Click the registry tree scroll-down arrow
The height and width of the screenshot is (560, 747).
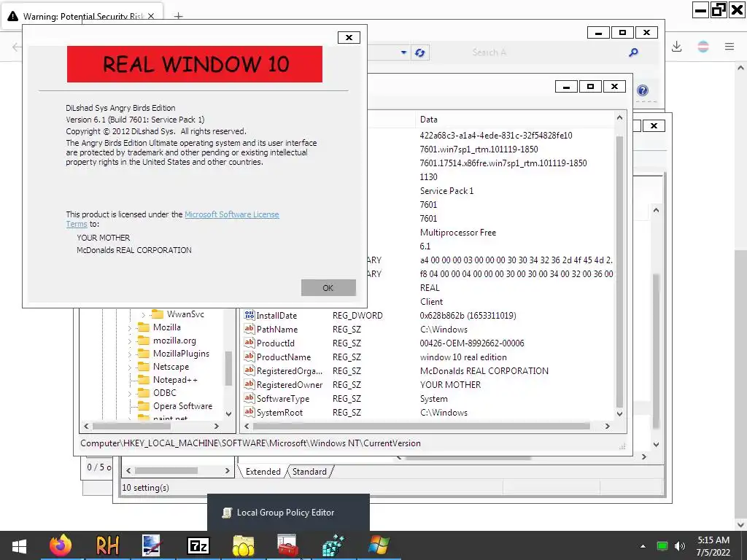click(x=228, y=414)
